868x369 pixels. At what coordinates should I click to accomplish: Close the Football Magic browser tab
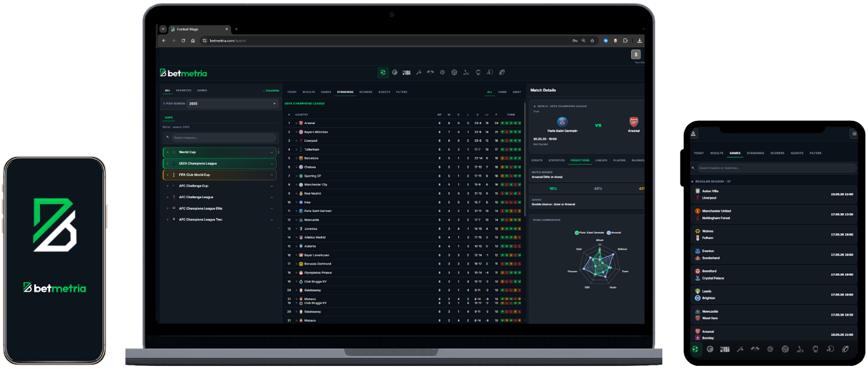tap(228, 29)
